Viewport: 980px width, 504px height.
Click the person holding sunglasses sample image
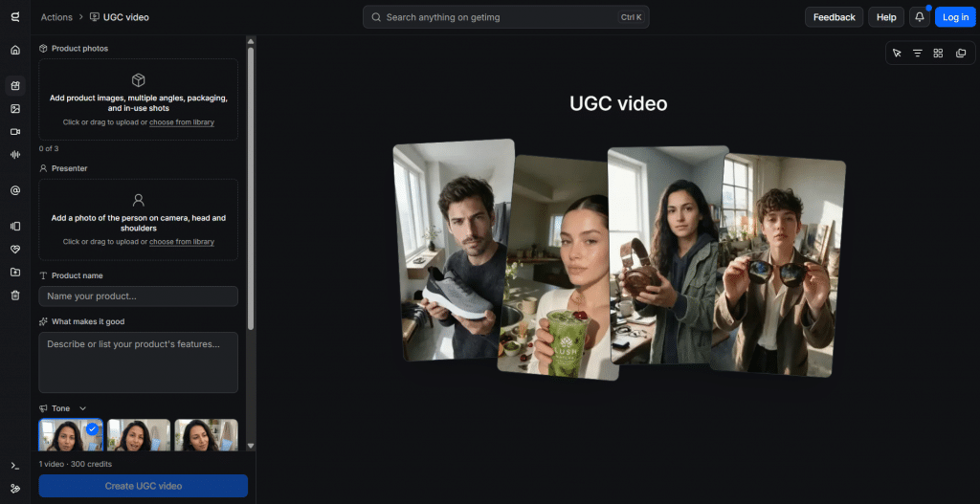(x=778, y=266)
